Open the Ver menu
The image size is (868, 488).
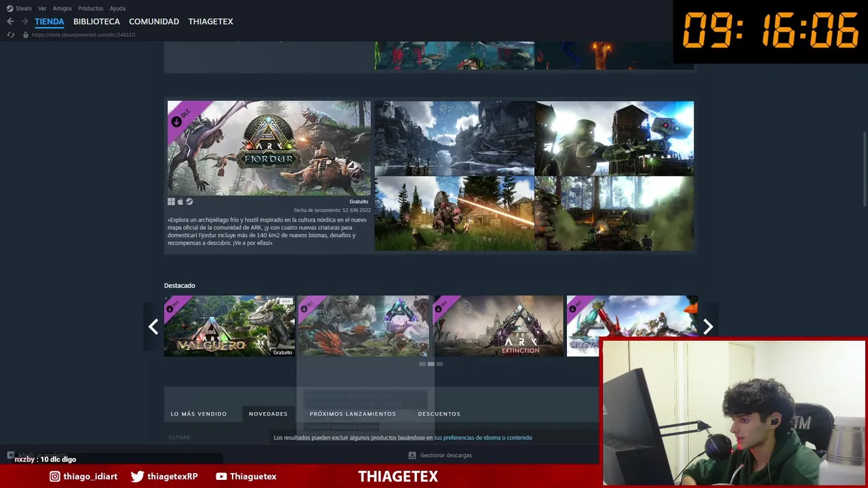pyautogui.click(x=42, y=8)
